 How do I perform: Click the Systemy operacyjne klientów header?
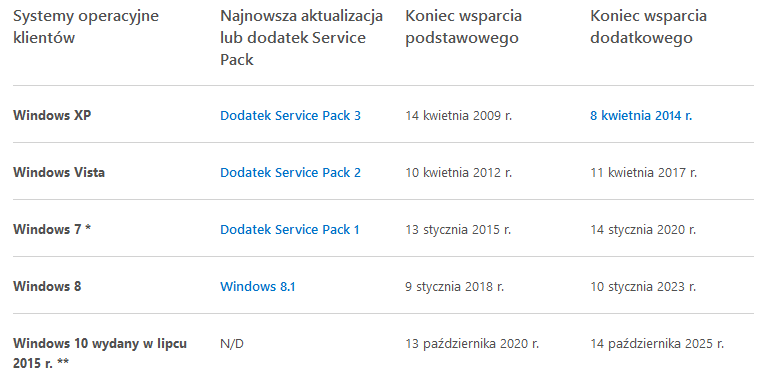[86, 27]
